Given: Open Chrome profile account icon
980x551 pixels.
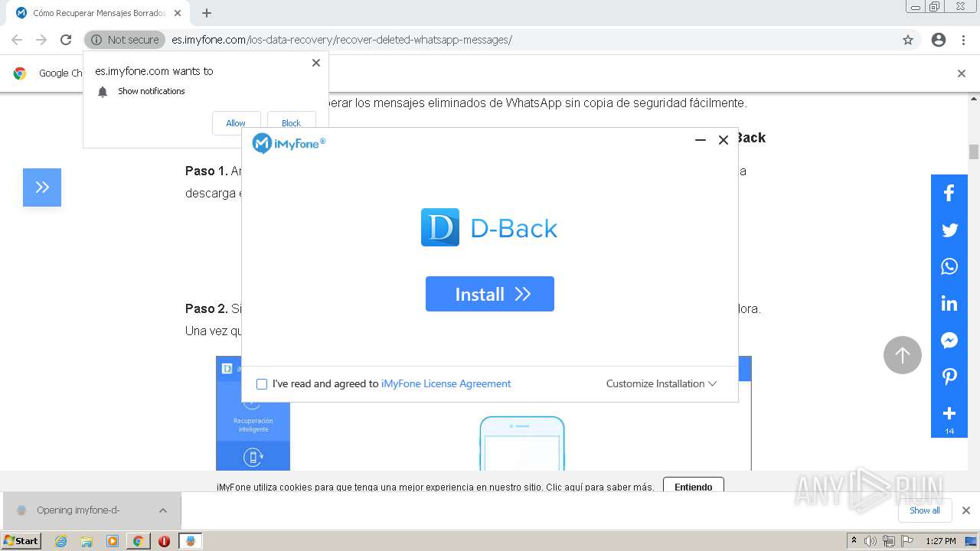Looking at the screenshot, I should click(939, 40).
